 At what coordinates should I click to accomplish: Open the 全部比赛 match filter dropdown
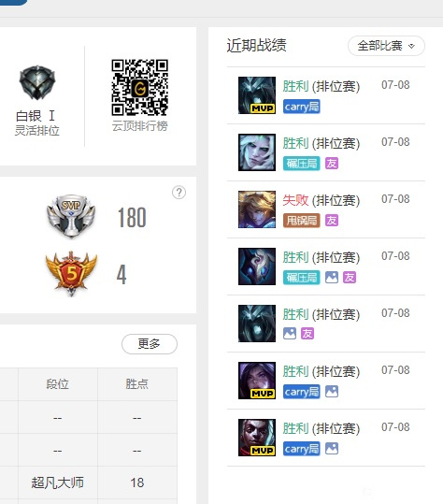[386, 46]
